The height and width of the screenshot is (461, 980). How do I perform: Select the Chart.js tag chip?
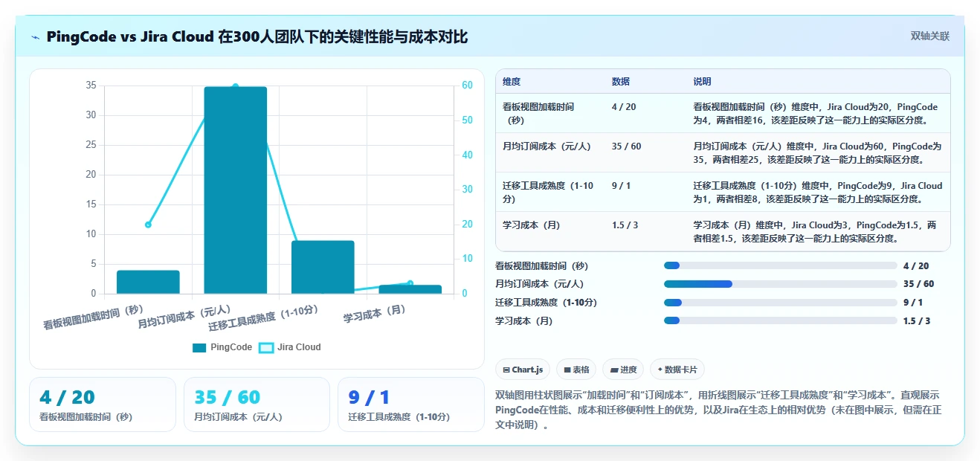tap(523, 370)
